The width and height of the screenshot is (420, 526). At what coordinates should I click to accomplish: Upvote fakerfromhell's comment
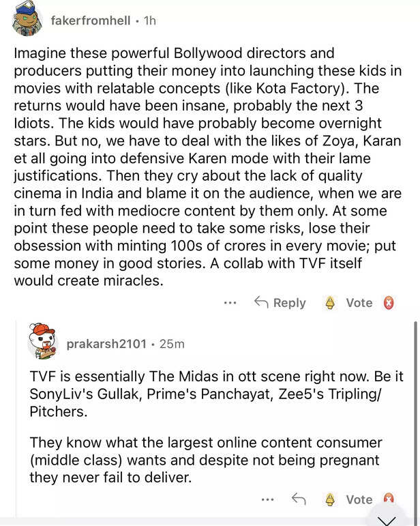tap(331, 303)
